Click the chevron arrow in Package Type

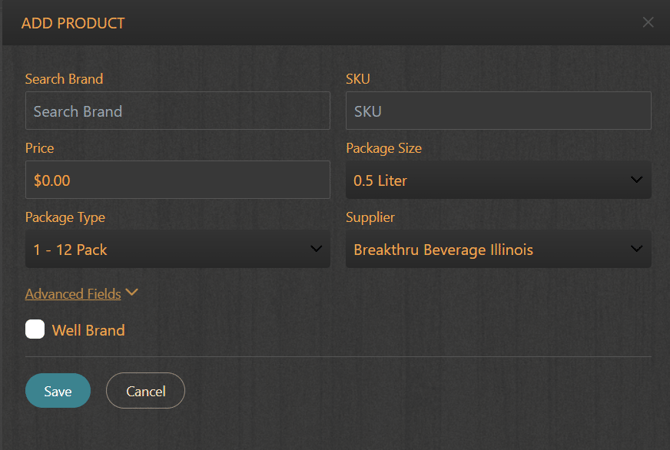tap(315, 249)
